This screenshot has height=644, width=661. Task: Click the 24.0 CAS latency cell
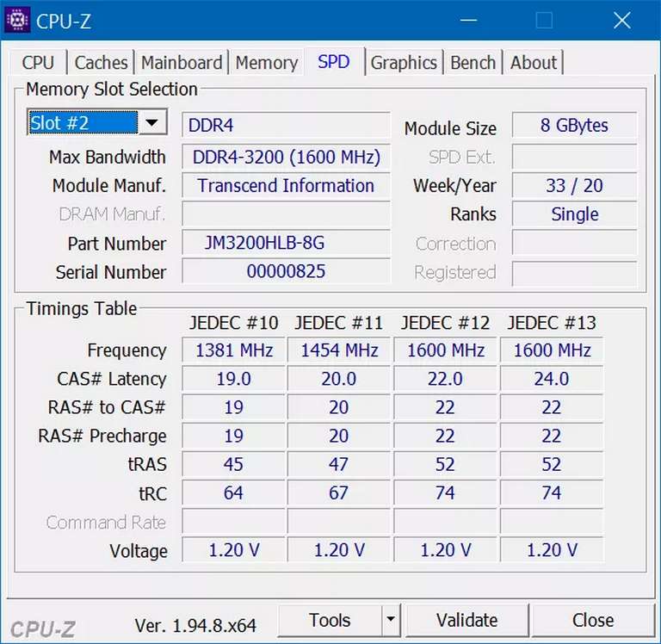552,379
